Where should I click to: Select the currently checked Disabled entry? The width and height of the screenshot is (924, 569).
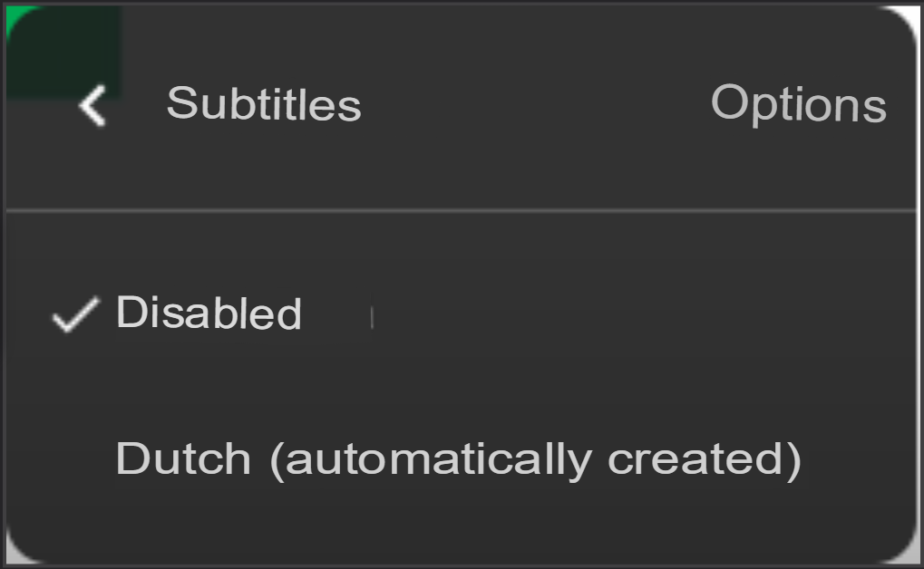(209, 313)
